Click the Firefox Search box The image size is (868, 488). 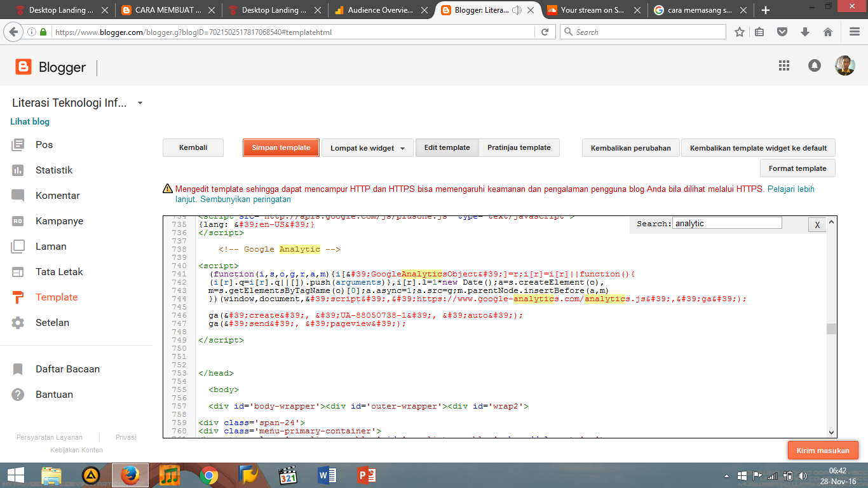coord(642,32)
